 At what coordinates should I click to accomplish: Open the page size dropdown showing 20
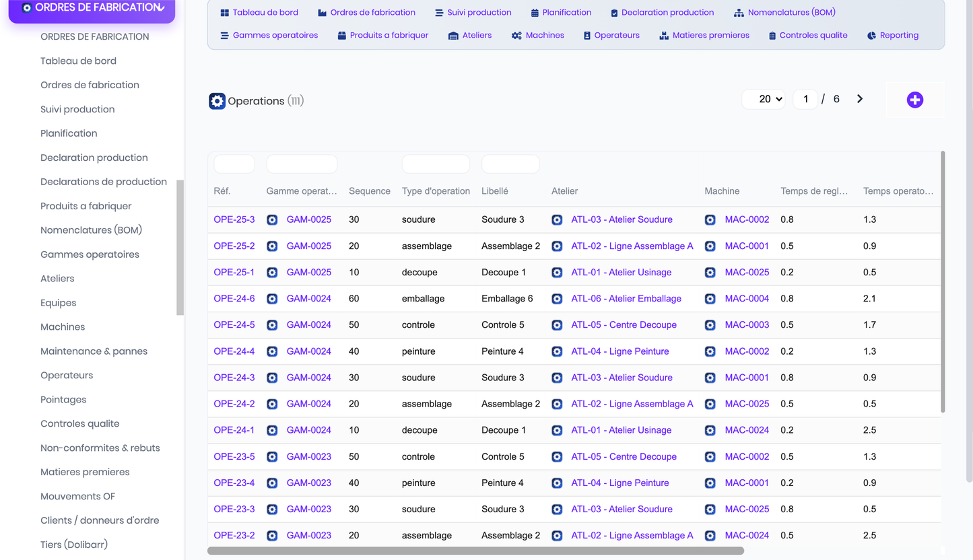pyautogui.click(x=764, y=99)
